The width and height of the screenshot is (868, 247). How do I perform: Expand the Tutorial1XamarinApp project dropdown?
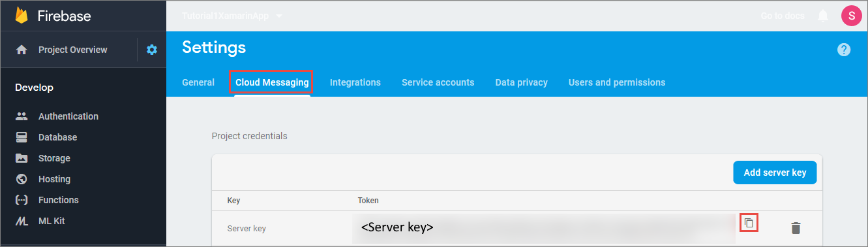pos(279,16)
